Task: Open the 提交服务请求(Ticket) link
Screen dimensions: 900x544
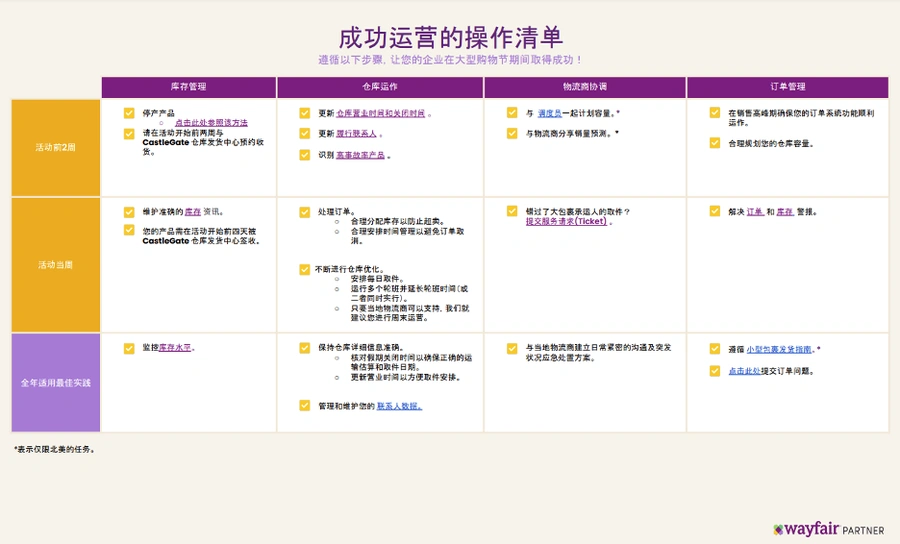Action: [566, 222]
